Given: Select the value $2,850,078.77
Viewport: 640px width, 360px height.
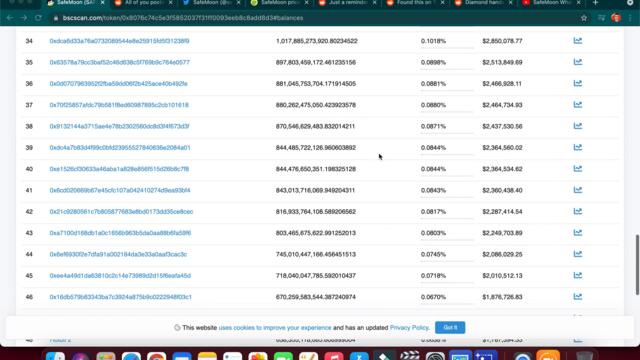Looking at the screenshot, I should 502,41.
